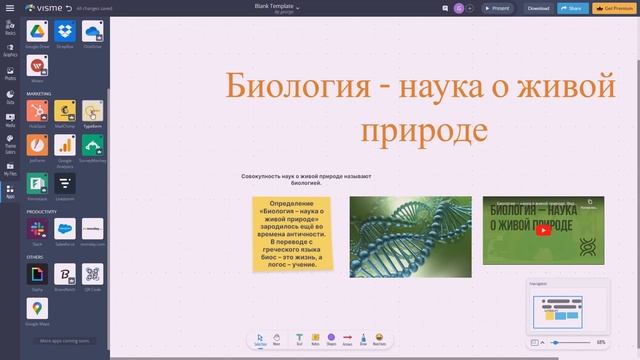Select the title "Биология - наука о живой природе"
The width and height of the screenshot is (640, 360).
[x=421, y=108]
